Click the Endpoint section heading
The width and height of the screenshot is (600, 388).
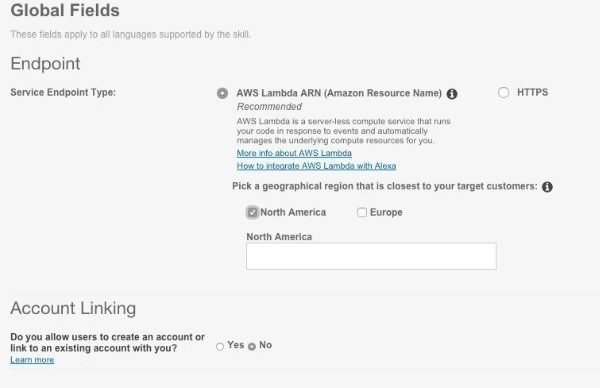pos(45,64)
